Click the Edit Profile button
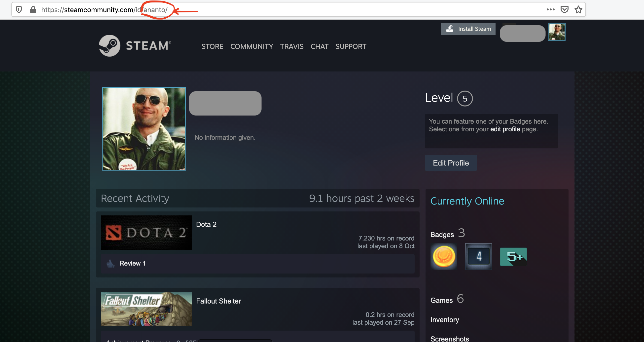The image size is (644, 342). [451, 163]
